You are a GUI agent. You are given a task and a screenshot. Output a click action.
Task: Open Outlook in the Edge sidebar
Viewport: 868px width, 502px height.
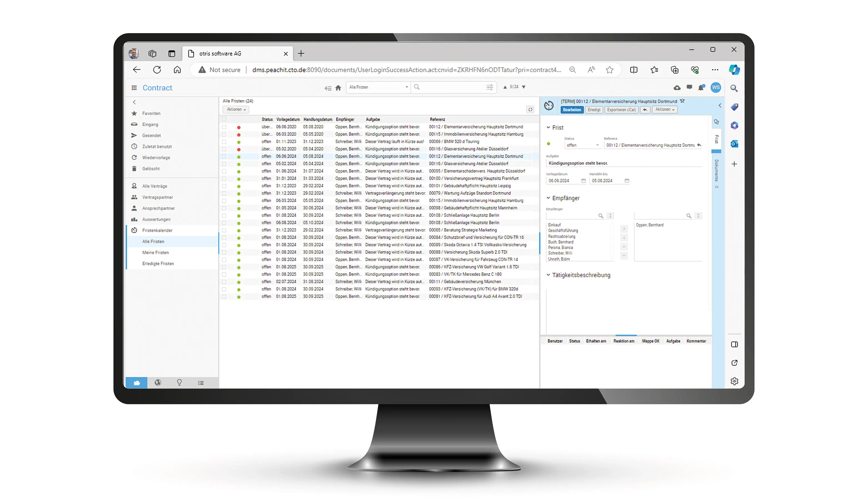tap(734, 144)
